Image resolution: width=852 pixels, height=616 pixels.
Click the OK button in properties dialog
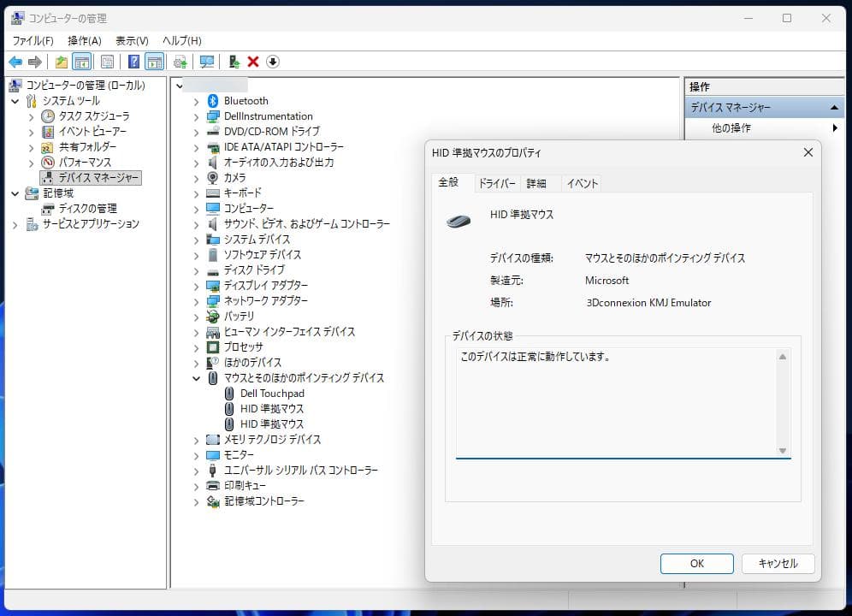696,563
